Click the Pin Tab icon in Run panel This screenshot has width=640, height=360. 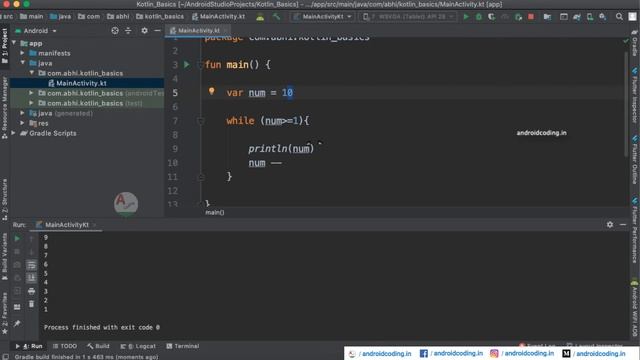tap(17, 324)
